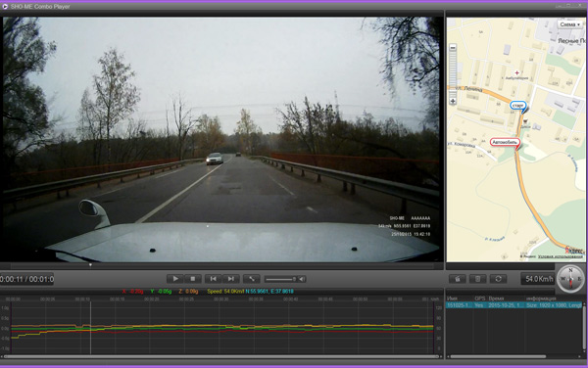Adjust the volume slider
Viewport: 588px width, 368px height.
(280, 279)
